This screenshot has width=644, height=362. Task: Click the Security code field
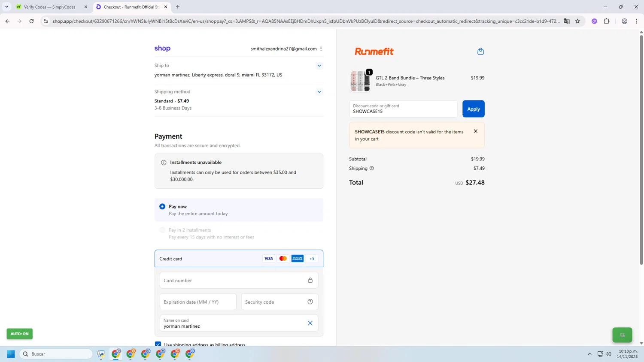point(279,302)
